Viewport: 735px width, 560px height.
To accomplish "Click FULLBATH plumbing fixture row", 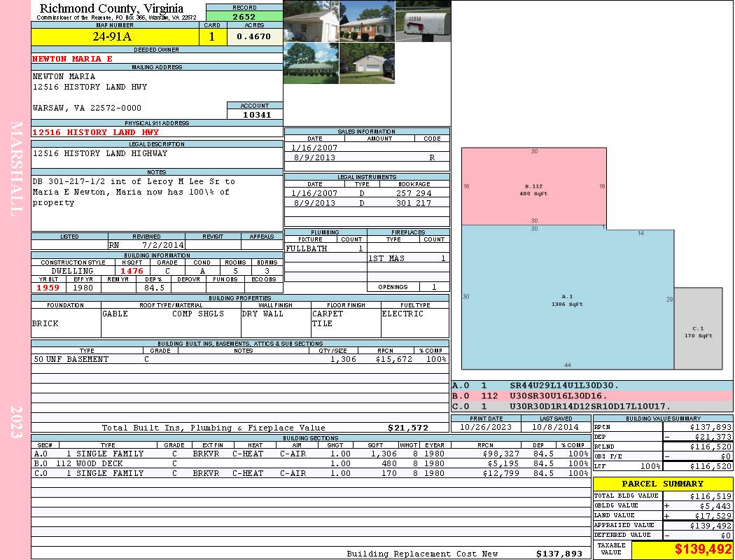I will click(x=325, y=248).
